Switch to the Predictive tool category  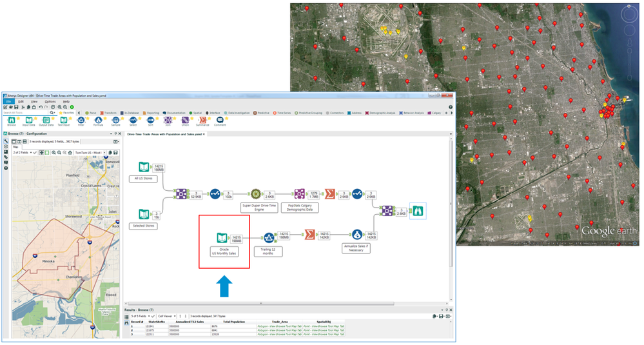tap(261, 113)
